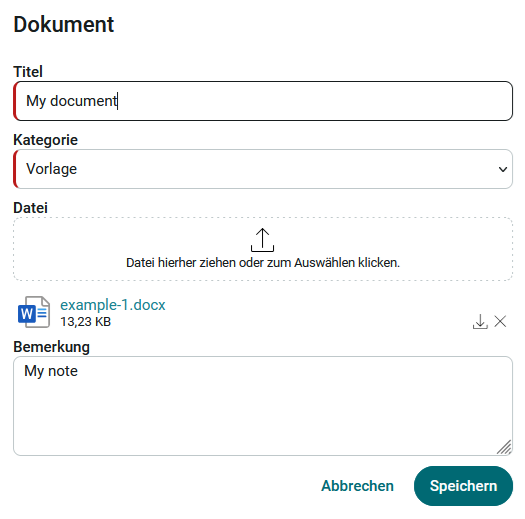This screenshot has width=525, height=519.
Task: Focus the Titel input field
Action: point(263,101)
